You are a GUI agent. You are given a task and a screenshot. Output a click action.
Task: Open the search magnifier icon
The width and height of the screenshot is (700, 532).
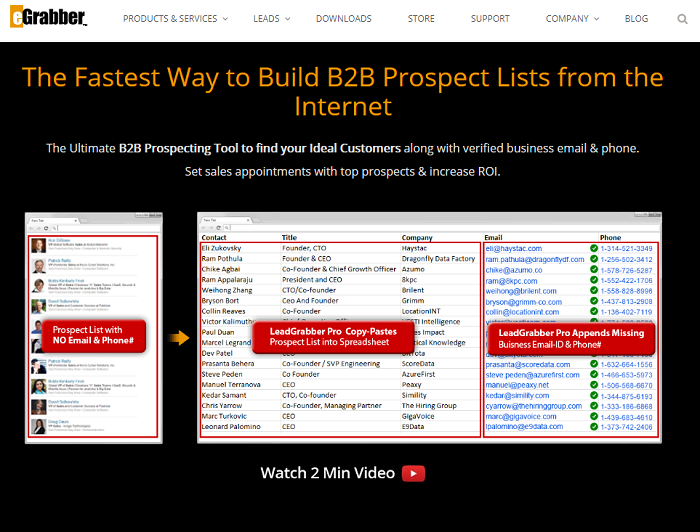tap(682, 19)
